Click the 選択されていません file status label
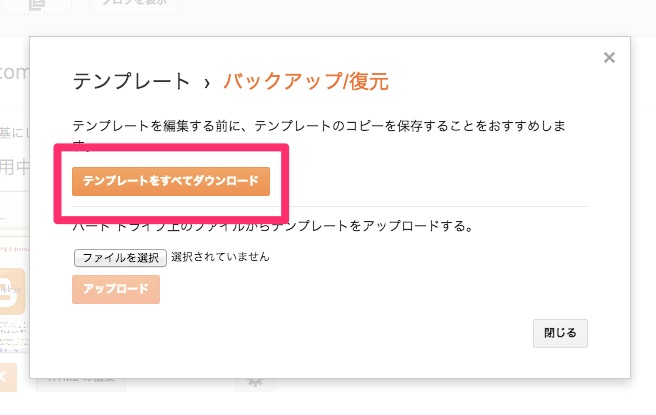The image size is (656, 415). coord(220,257)
